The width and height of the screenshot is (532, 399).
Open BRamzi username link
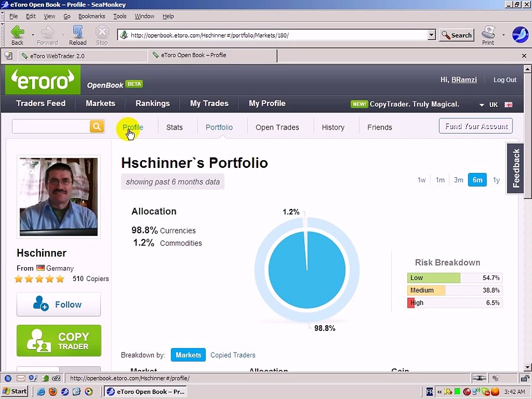464,80
